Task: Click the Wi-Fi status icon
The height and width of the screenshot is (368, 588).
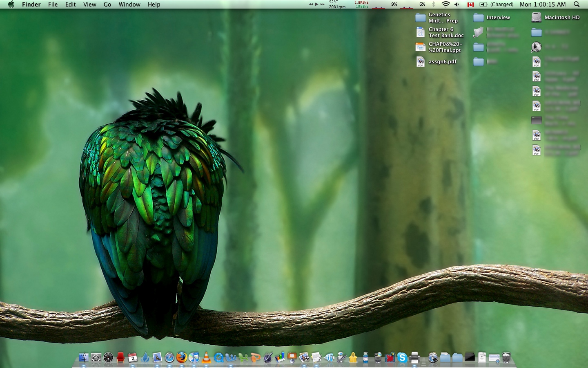Action: tap(445, 4)
